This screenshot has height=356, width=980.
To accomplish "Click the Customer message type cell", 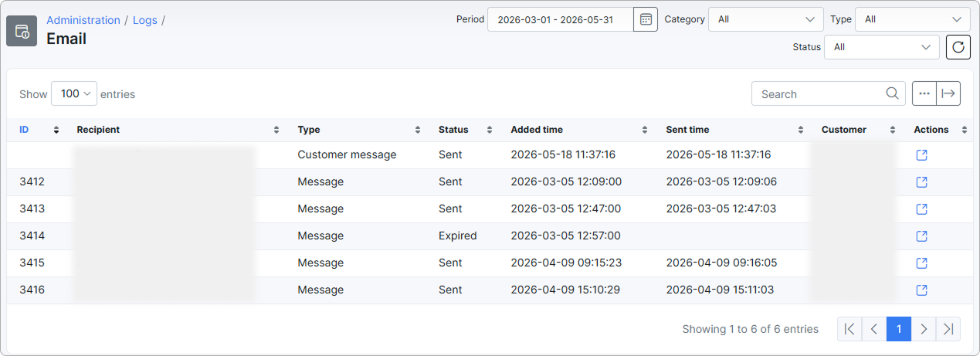I will (x=348, y=154).
